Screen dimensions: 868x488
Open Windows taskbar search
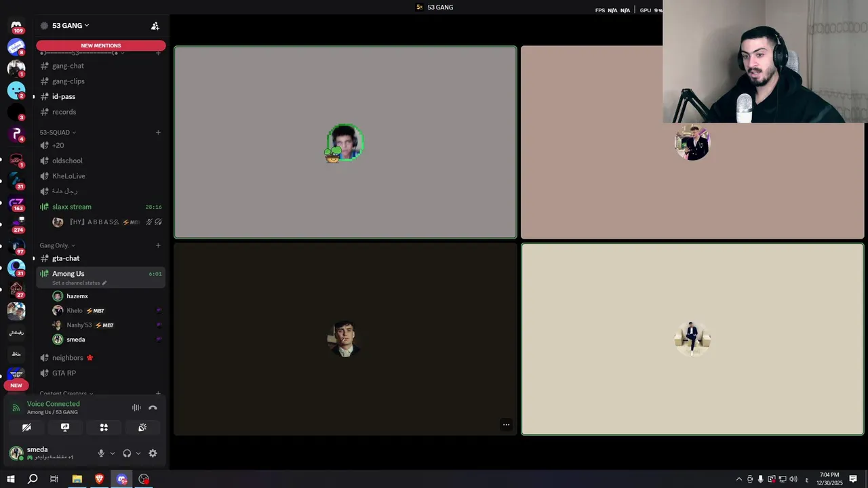point(33,479)
